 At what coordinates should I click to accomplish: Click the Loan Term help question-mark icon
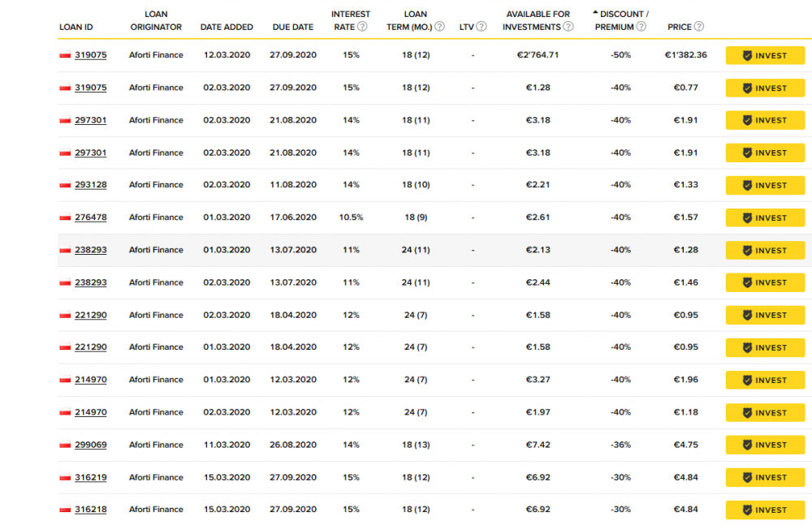[439, 27]
